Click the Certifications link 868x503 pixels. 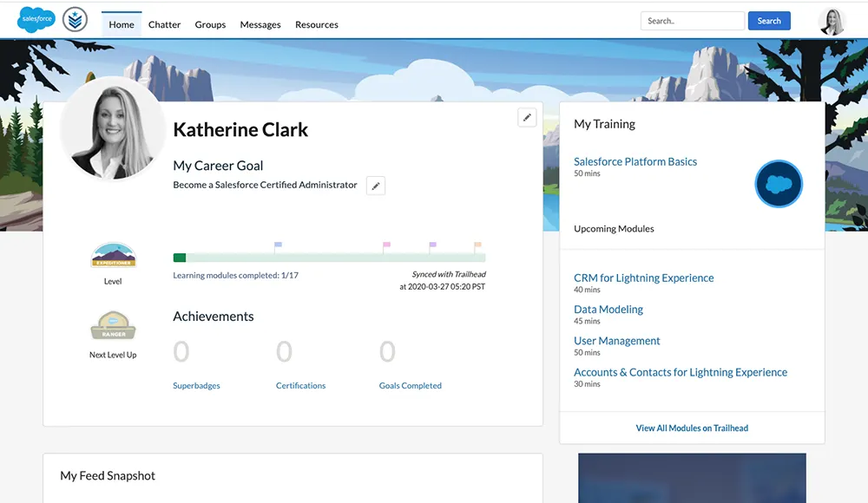(x=300, y=386)
